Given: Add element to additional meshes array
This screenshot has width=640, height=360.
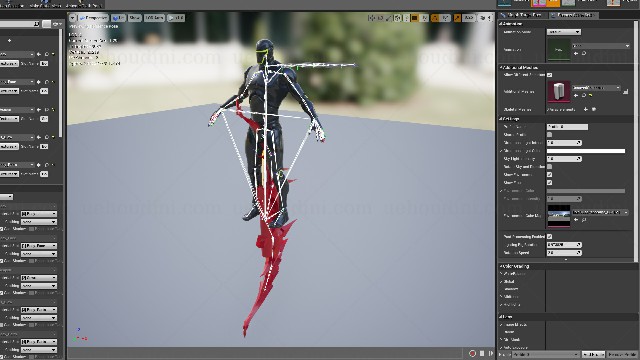Looking at the screenshot, I should (x=586, y=109).
